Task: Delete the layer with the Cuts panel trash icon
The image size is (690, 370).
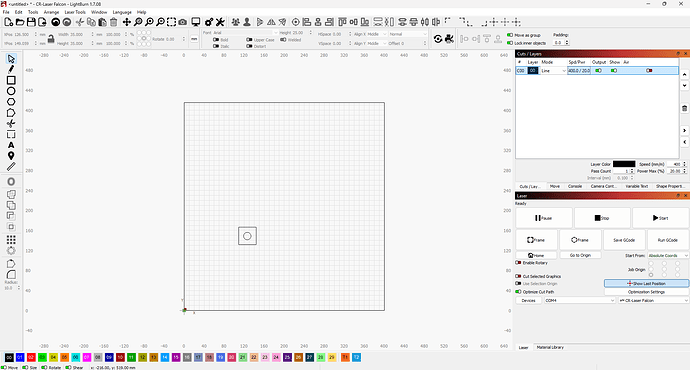Action: click(x=684, y=108)
